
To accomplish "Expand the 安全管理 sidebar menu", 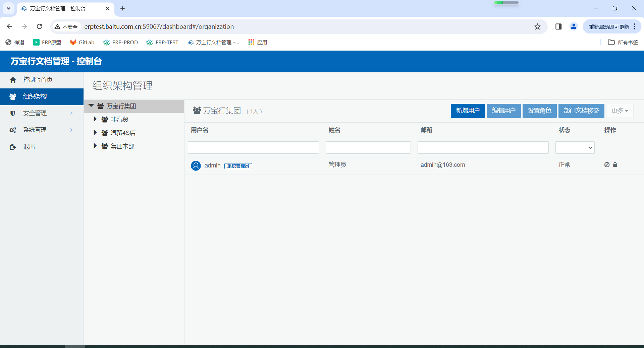I will click(x=42, y=113).
